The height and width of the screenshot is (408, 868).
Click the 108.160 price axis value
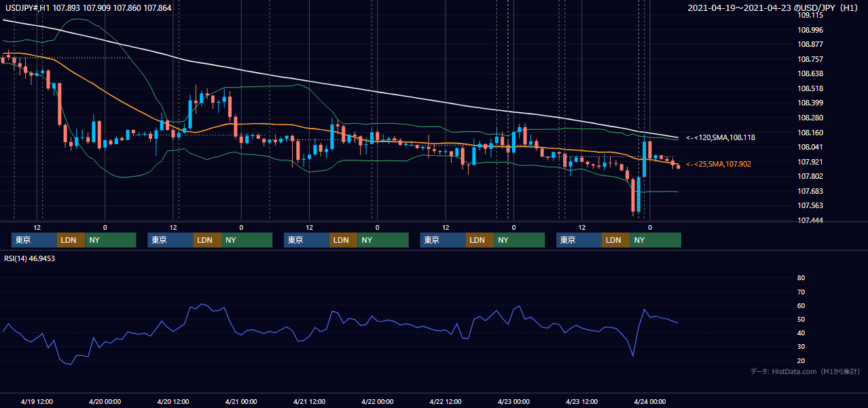(810, 133)
